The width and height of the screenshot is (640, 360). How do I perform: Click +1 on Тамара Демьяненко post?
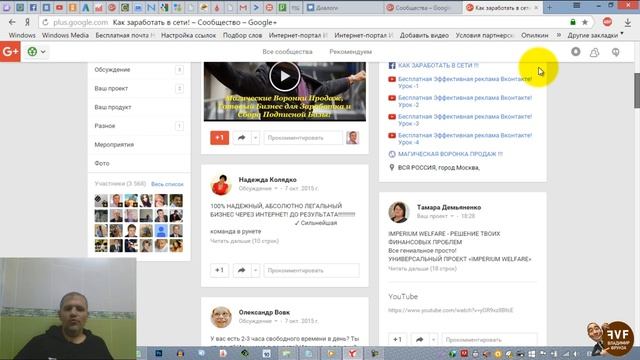click(397, 339)
